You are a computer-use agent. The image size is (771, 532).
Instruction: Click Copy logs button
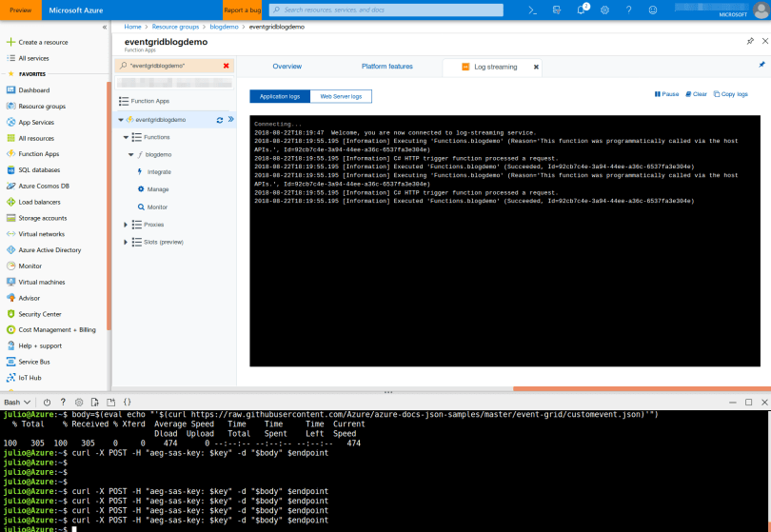click(x=730, y=94)
